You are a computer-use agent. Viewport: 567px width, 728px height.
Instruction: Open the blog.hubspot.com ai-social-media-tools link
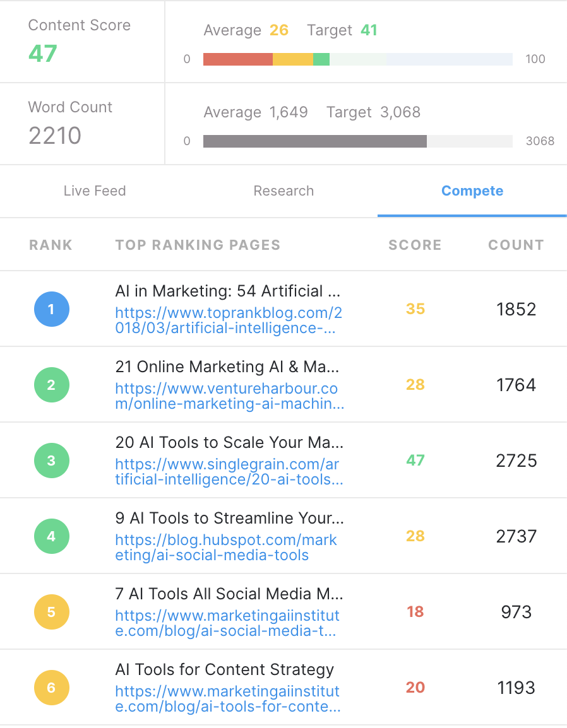[226, 548]
